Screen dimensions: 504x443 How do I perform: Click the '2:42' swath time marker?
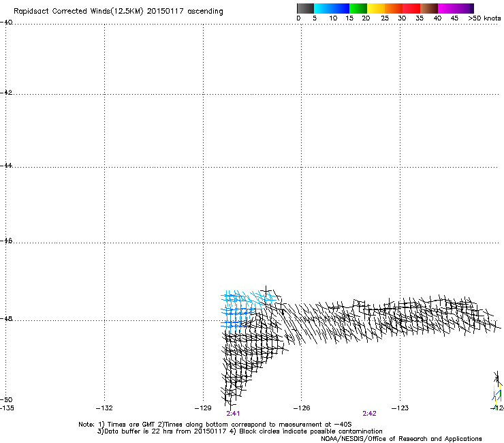click(x=369, y=414)
